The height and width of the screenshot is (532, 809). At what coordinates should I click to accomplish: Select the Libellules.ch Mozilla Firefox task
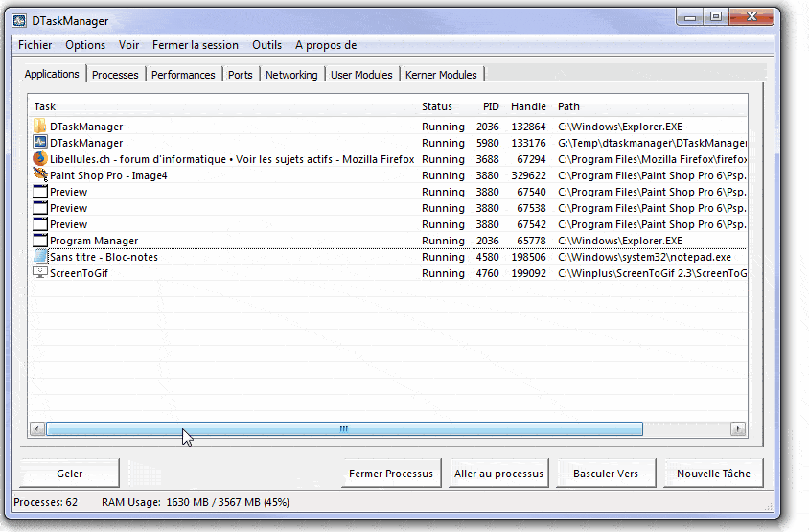point(232,159)
